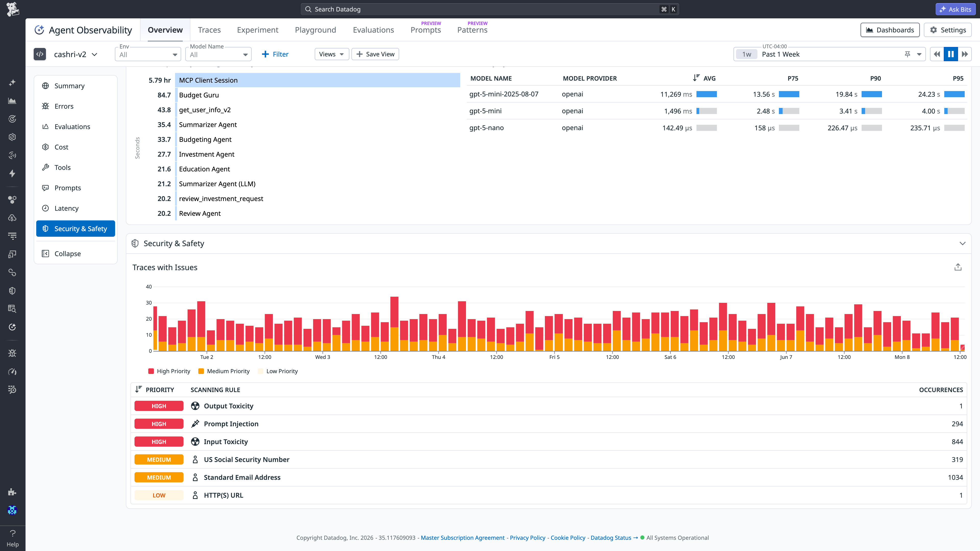Screen dimensions: 980x551
Task: Open the cashri-v2 application dropdown
Action: pyautogui.click(x=75, y=54)
